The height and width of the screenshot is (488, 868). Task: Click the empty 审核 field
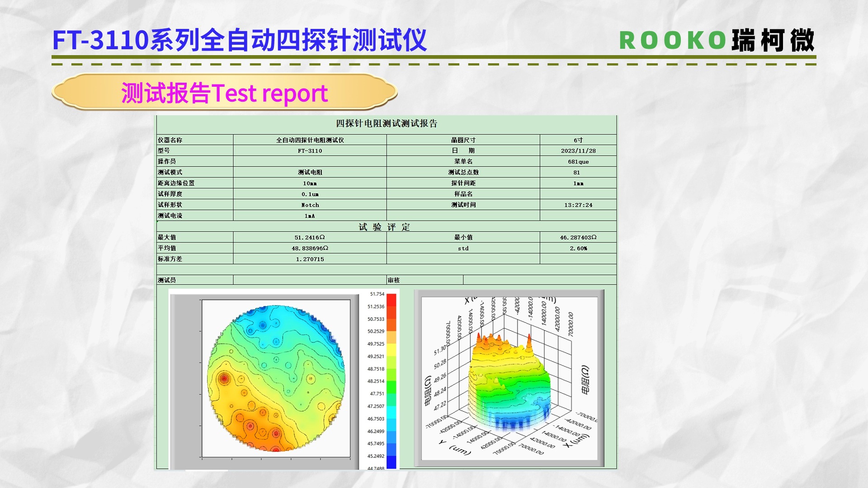tap(539, 280)
